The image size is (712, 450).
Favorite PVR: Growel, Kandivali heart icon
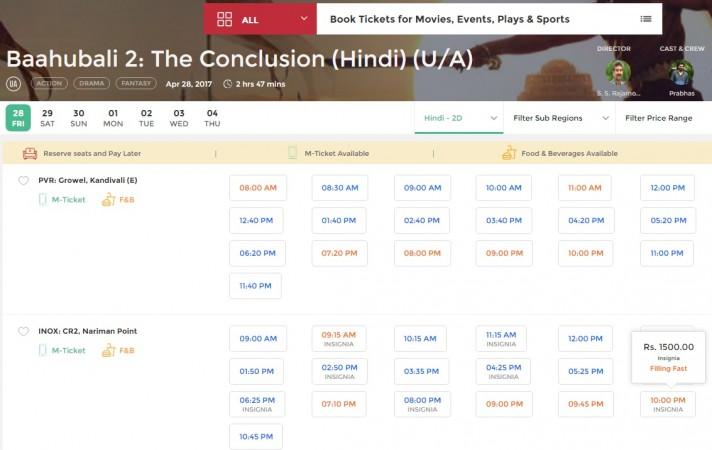(24, 181)
